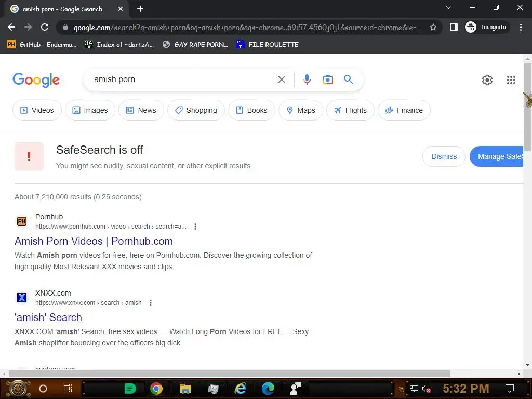
Task: Switch to the Flights filter
Action: pos(350,110)
